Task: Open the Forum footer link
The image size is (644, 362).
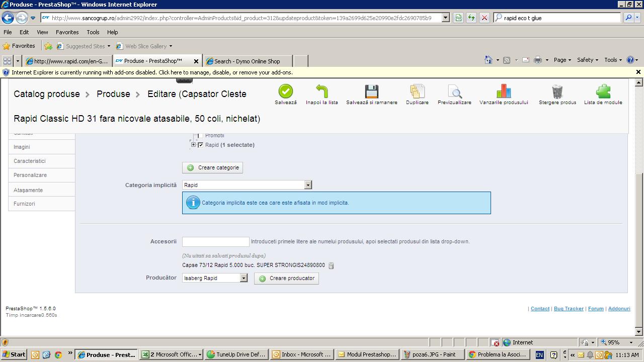Action: coord(596,308)
